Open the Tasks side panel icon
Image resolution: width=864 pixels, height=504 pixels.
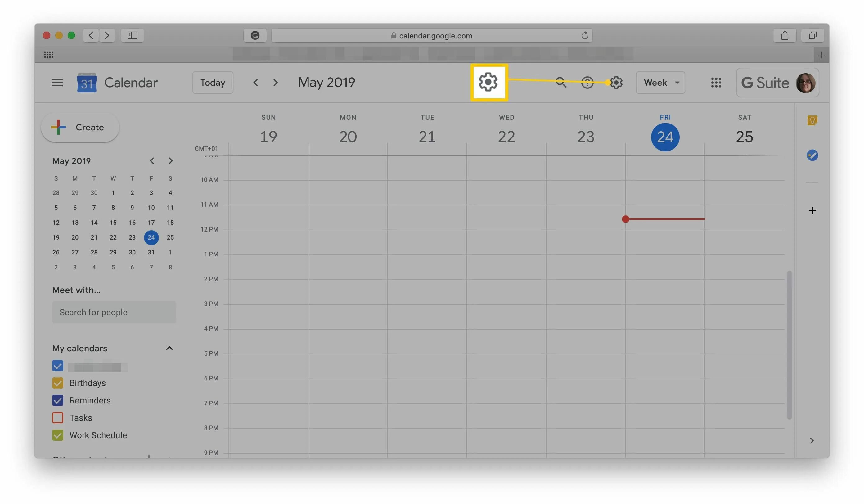pyautogui.click(x=812, y=155)
